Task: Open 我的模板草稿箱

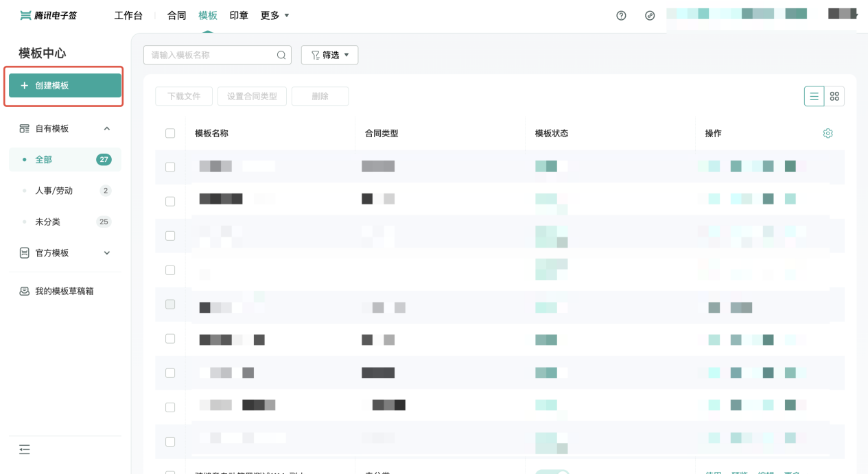Action: pos(64,292)
